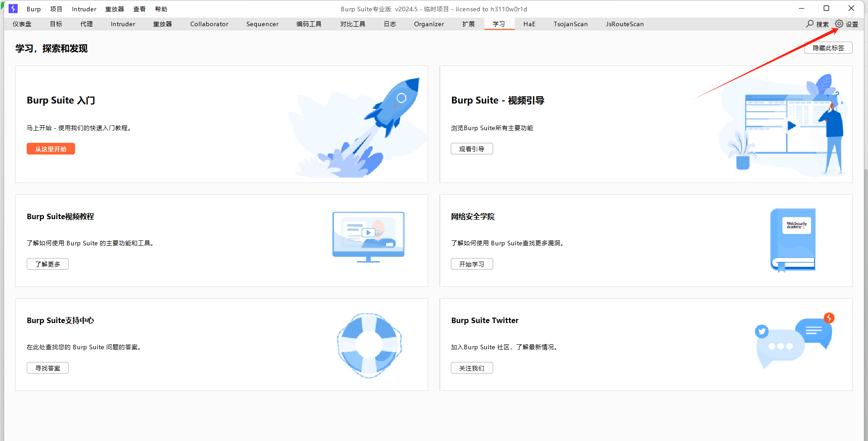Image resolution: width=868 pixels, height=441 pixels.
Task: Click the Burp Suite logo in title bar
Action: point(13,9)
